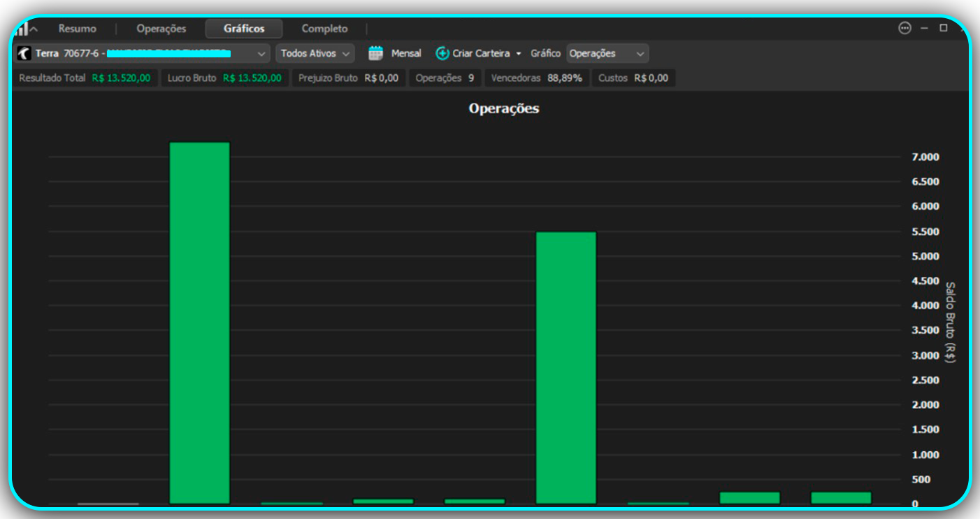The height and width of the screenshot is (519, 980).
Task: Click the Resultado Total value field
Action: [121, 78]
